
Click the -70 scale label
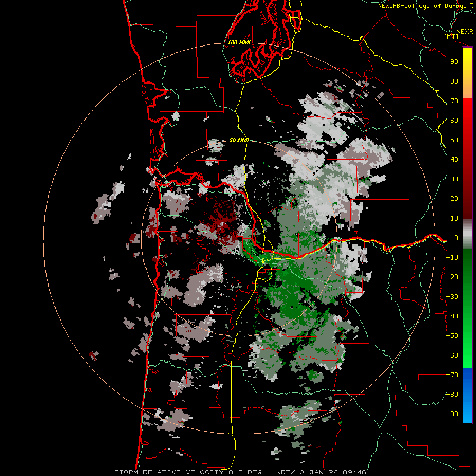coord(452,375)
